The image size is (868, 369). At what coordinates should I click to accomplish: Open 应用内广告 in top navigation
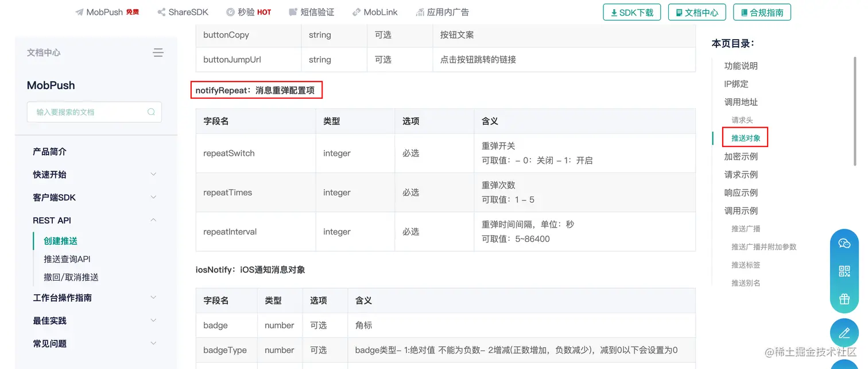pyautogui.click(x=442, y=12)
